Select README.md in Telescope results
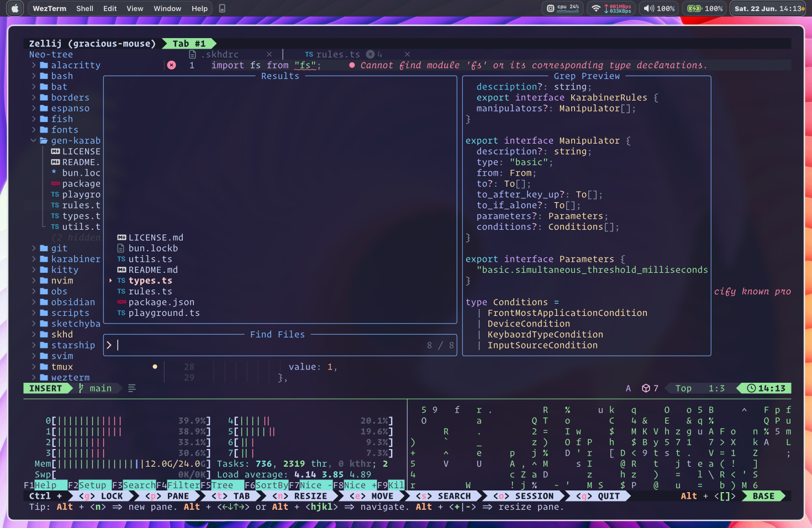The height and width of the screenshot is (528, 812). coord(147,270)
